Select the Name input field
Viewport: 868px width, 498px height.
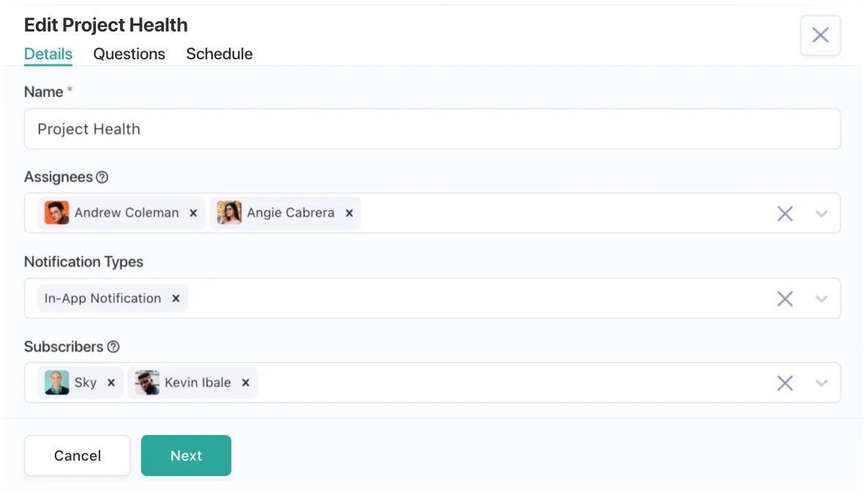tap(433, 129)
